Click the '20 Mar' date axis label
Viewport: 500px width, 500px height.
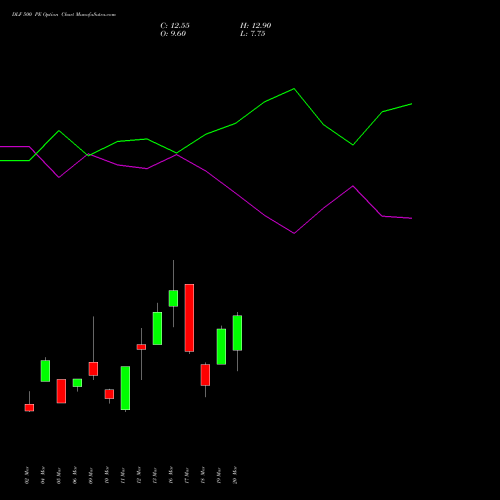(x=235, y=475)
